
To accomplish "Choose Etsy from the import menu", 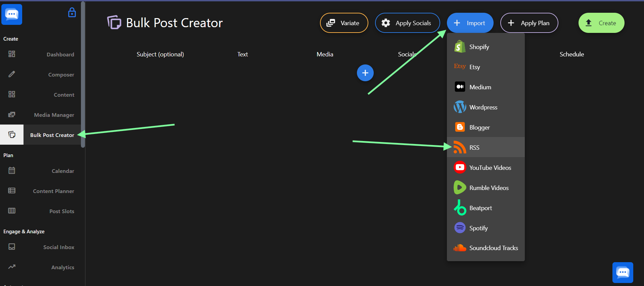I will pyautogui.click(x=486, y=67).
